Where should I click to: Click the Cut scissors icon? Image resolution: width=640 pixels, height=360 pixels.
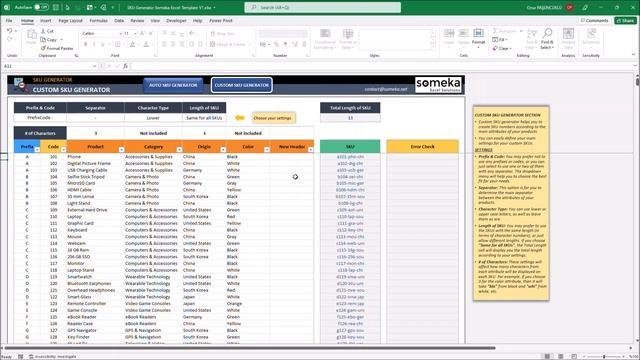[43, 31]
